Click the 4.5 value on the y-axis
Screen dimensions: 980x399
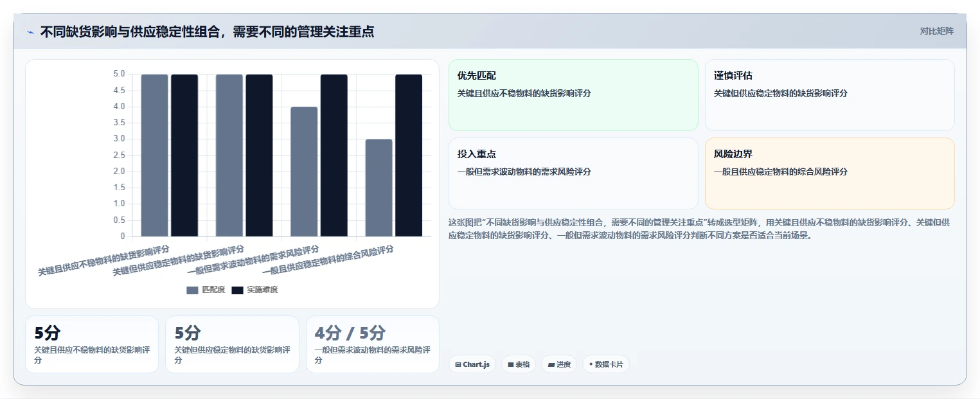[120, 91]
